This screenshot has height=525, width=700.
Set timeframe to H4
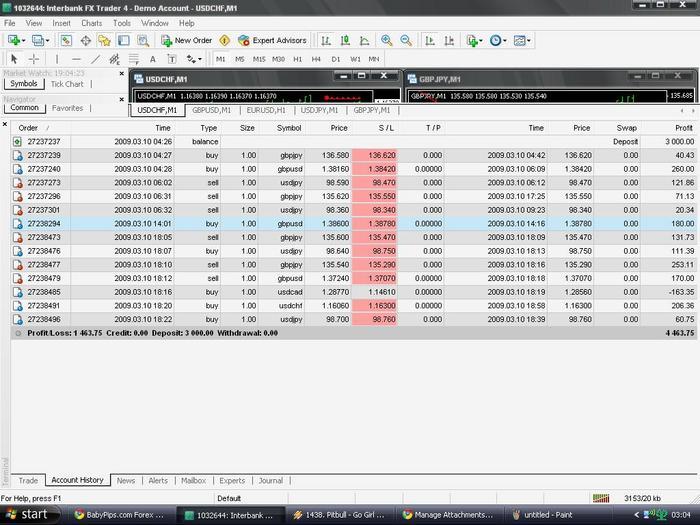point(316,59)
